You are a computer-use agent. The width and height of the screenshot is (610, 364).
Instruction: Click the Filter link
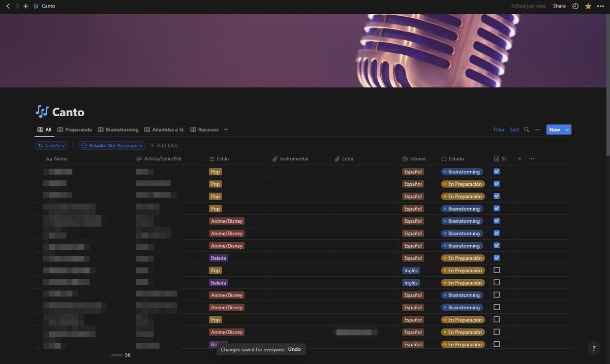499,129
